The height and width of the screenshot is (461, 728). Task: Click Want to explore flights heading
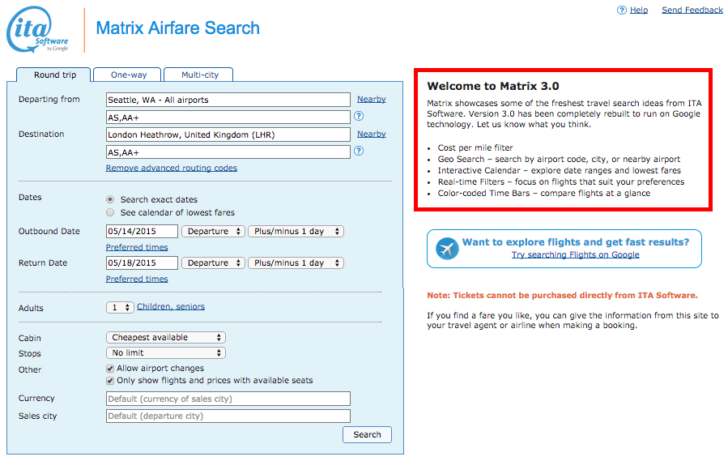coord(576,242)
